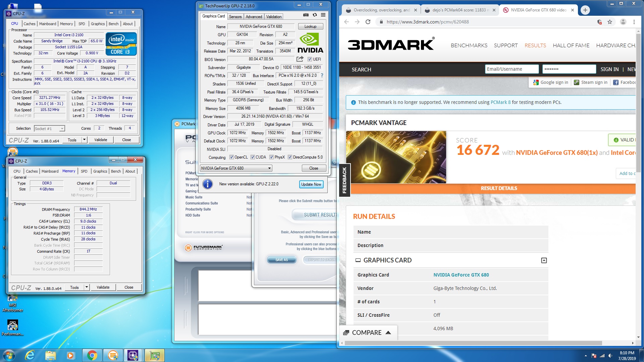Go back in the Chrome browser
Image resolution: width=644 pixels, height=362 pixels.
(346, 22)
